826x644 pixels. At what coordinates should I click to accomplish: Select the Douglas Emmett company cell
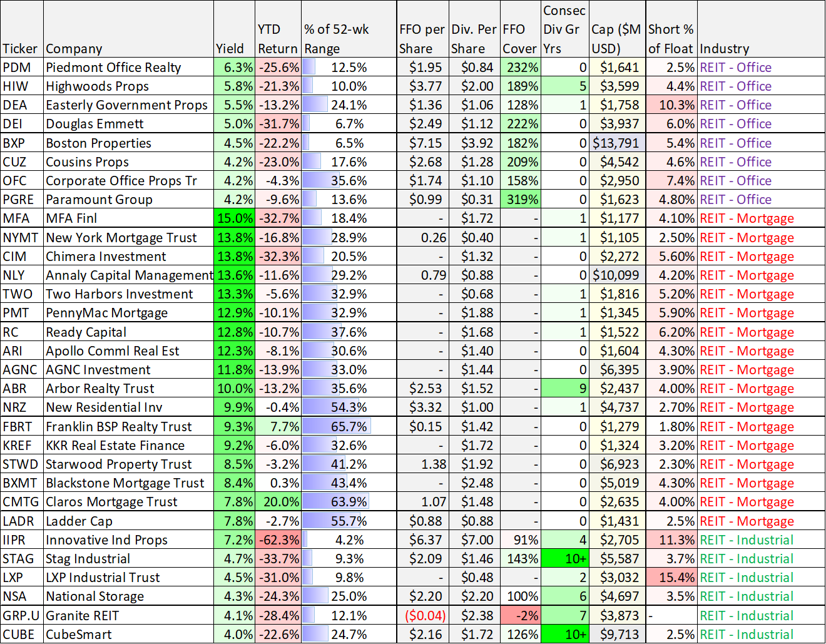pyautogui.click(x=128, y=124)
